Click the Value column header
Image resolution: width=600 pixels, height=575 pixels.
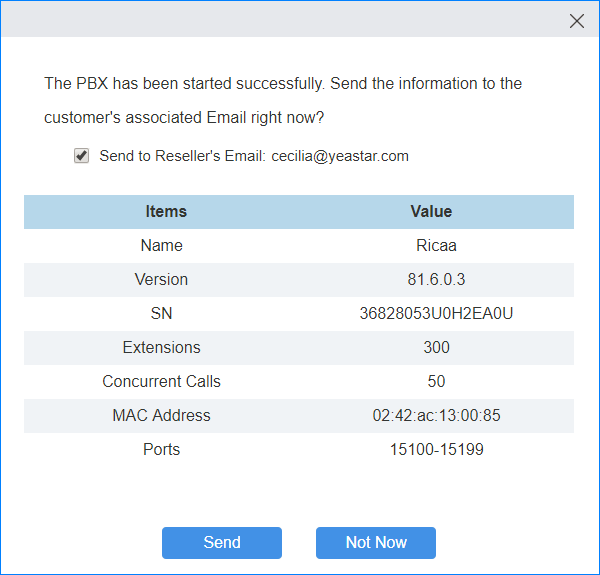[x=431, y=212]
